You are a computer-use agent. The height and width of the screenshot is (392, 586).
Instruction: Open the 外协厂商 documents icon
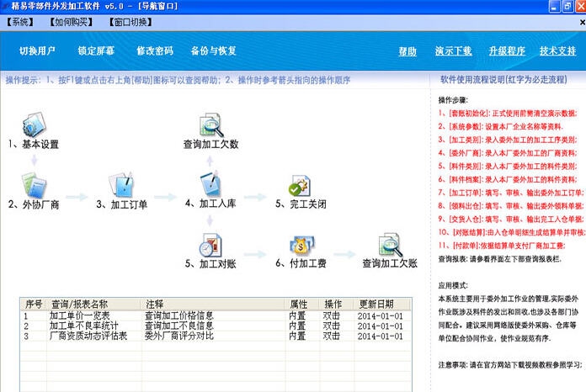34,185
